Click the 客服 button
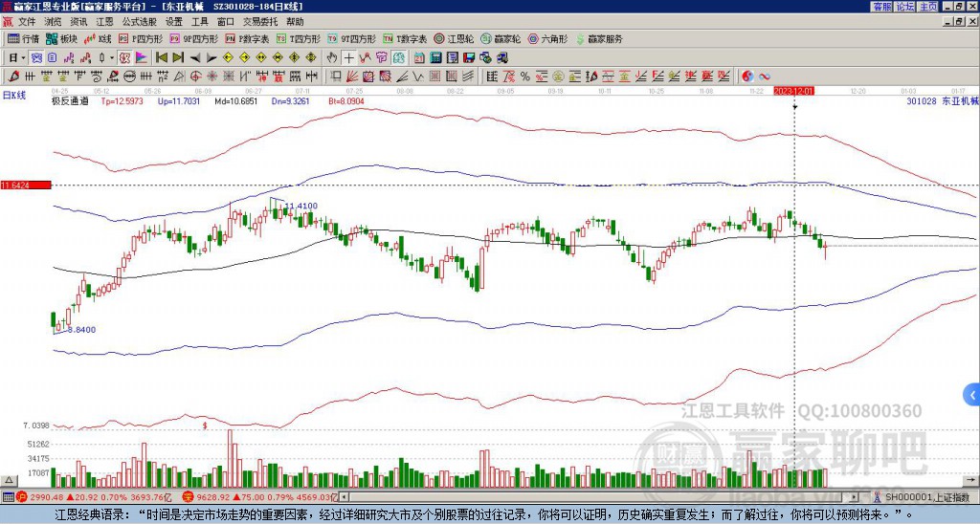The image size is (980, 524). (881, 6)
